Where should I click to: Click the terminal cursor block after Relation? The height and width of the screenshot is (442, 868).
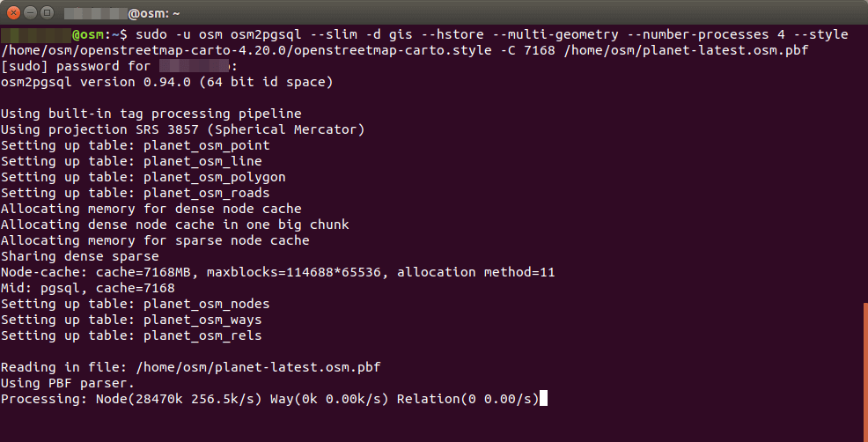[x=543, y=399]
